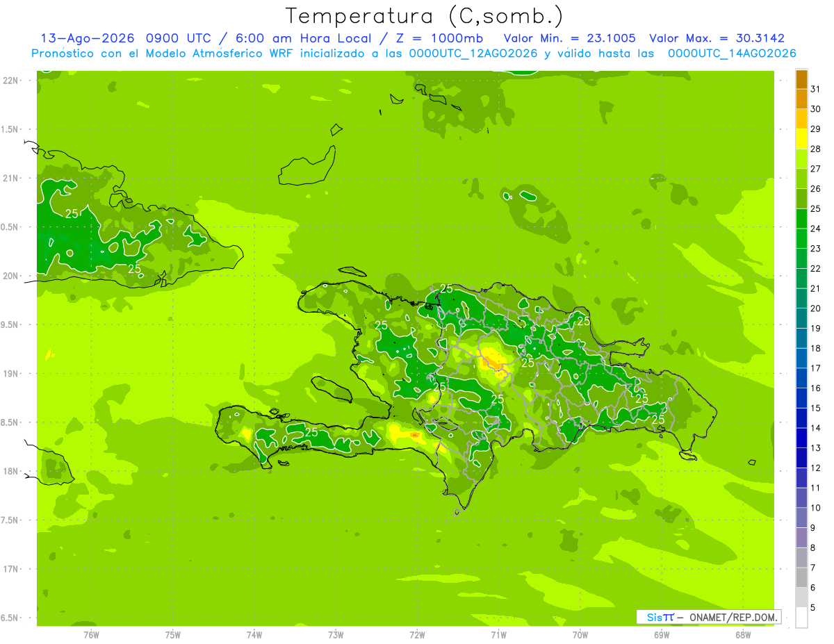The height and width of the screenshot is (644, 834).
Task: Click the legend scale value '15'
Action: (816, 408)
